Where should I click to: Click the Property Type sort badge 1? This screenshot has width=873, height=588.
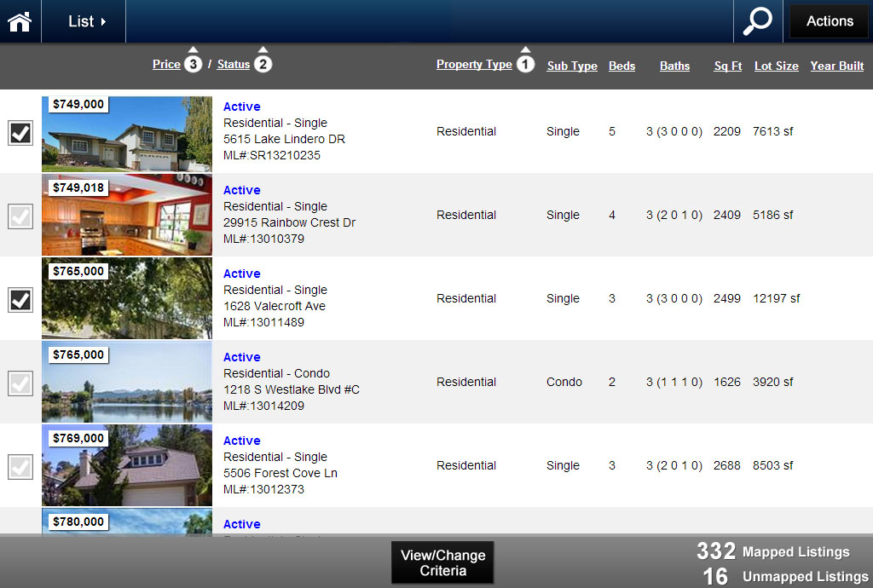(x=526, y=64)
